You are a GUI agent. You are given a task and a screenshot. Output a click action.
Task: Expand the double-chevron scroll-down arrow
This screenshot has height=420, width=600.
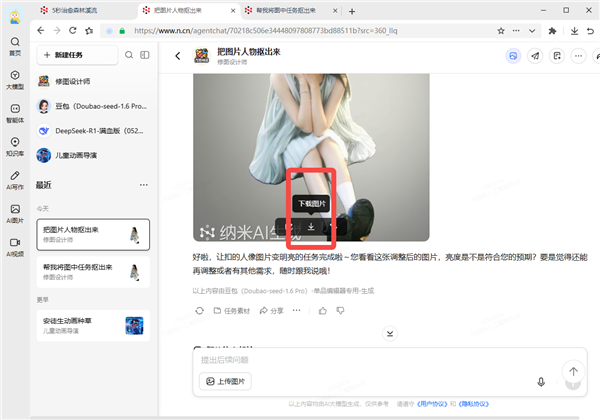click(390, 333)
